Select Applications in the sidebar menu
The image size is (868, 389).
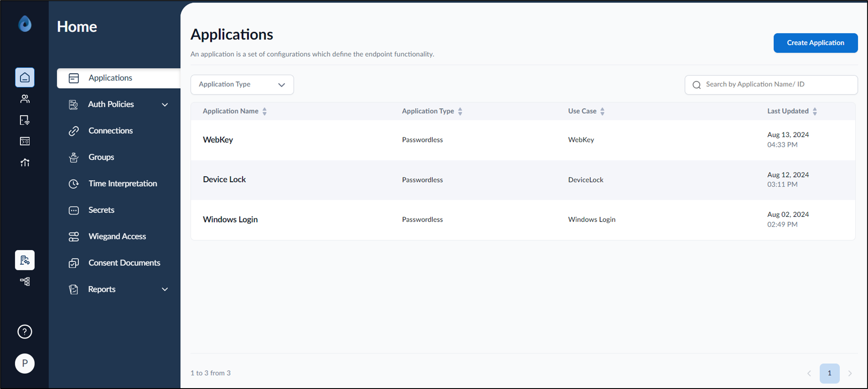(119, 78)
